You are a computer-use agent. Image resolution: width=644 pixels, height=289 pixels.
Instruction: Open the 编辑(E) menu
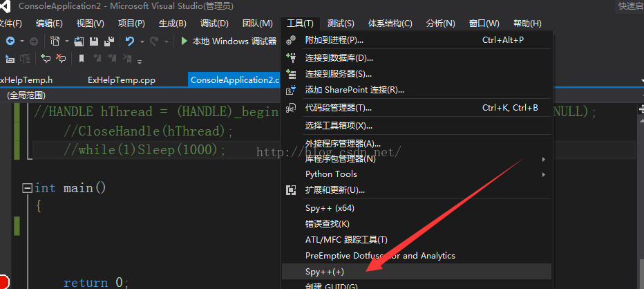pos(49,24)
